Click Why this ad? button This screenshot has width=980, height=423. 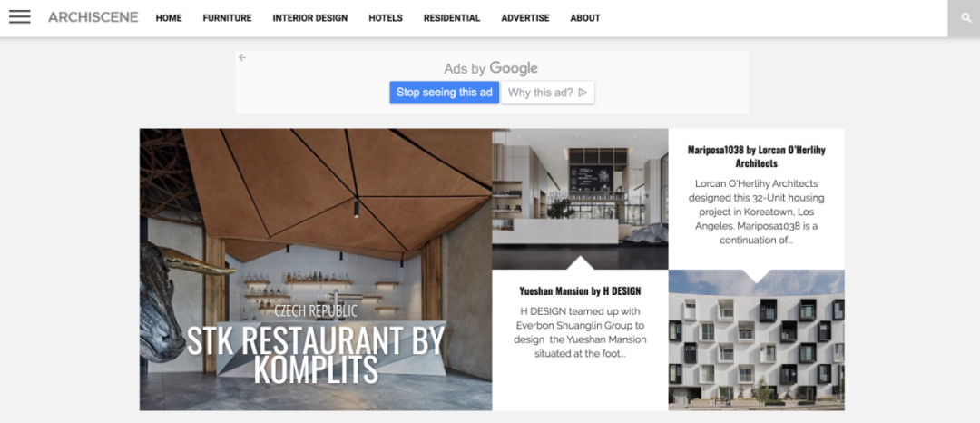[x=547, y=93]
